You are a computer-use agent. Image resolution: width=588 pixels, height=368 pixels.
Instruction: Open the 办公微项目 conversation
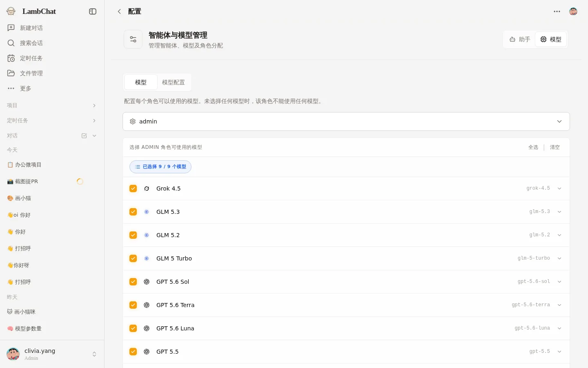52,165
